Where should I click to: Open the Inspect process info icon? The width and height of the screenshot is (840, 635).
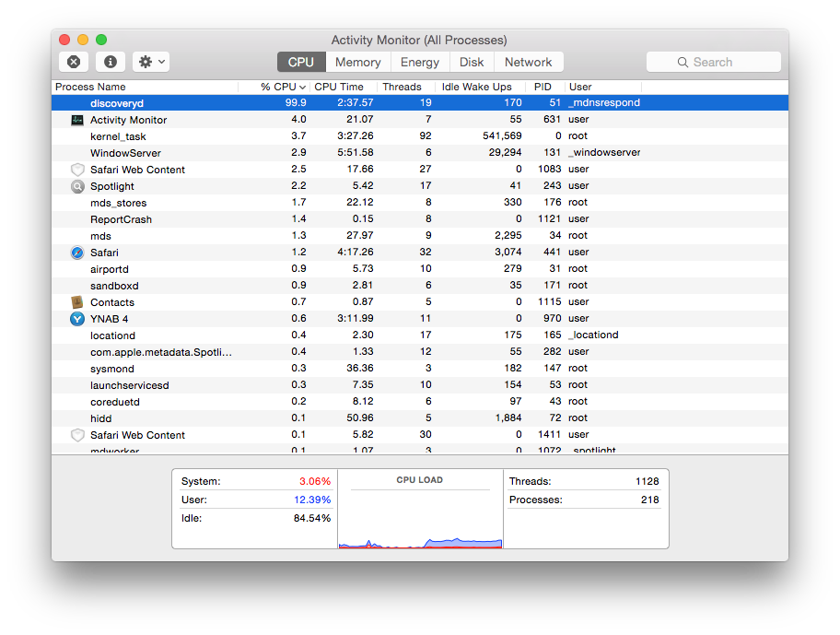click(111, 62)
